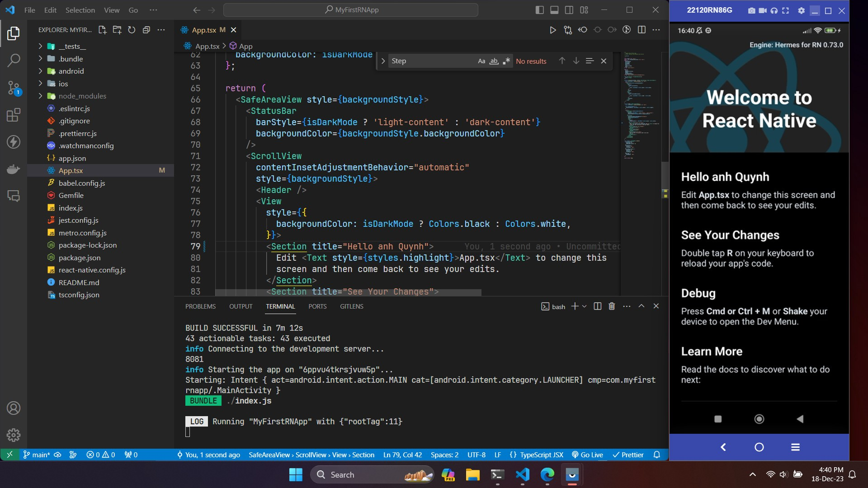Expand the __tests__ folder

[x=40, y=46]
